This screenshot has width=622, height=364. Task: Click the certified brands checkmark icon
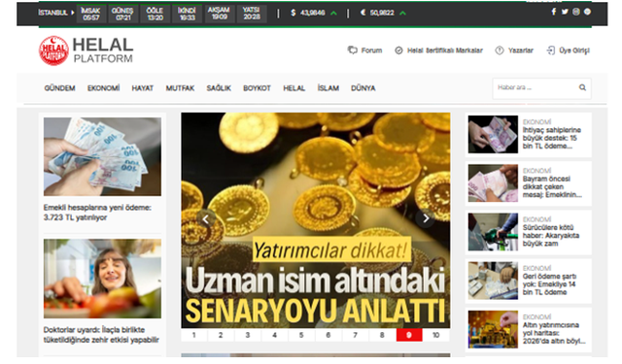pos(398,50)
